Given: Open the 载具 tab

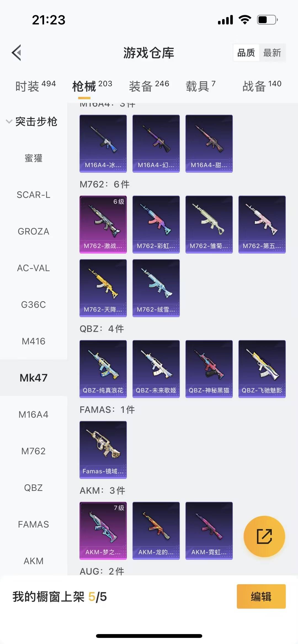Looking at the screenshot, I should pyautogui.click(x=201, y=86).
